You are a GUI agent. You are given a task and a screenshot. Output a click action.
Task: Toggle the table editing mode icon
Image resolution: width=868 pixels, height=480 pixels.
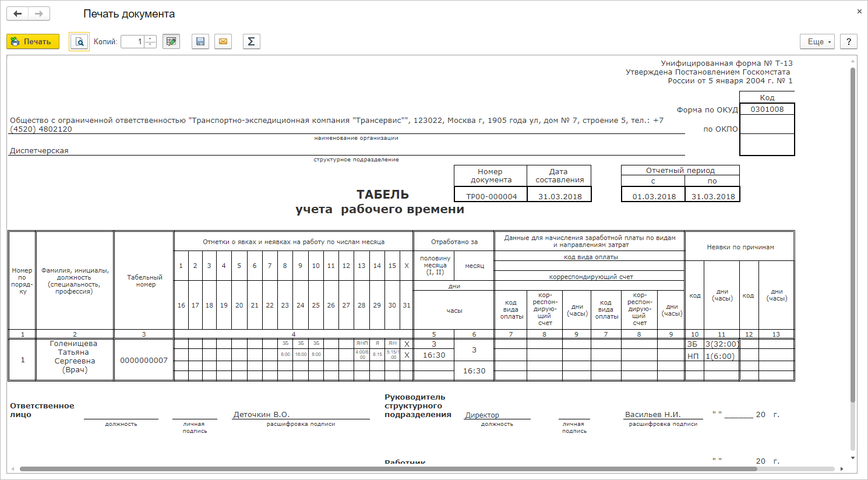click(171, 42)
